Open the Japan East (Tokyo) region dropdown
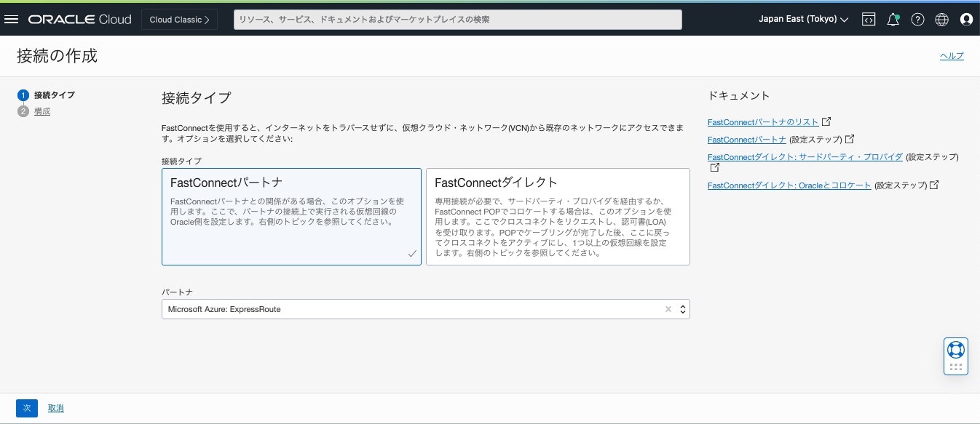980x424 pixels. (804, 20)
